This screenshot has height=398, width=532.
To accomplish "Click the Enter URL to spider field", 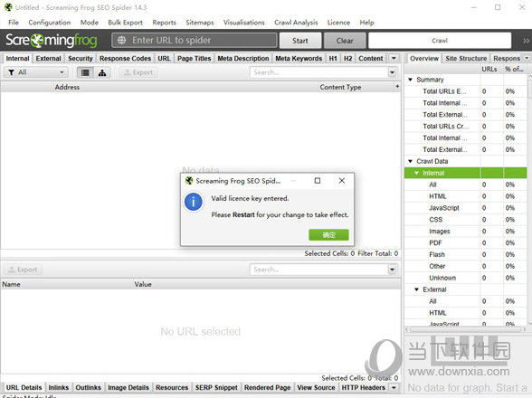I will click(x=194, y=41).
